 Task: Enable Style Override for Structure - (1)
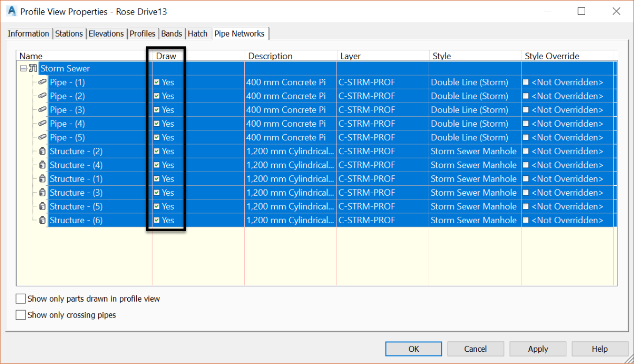[526, 179]
